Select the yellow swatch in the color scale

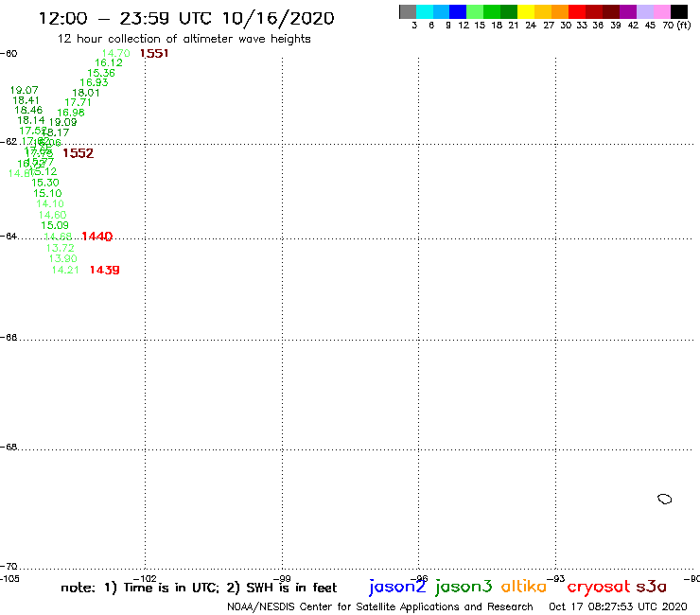click(526, 11)
